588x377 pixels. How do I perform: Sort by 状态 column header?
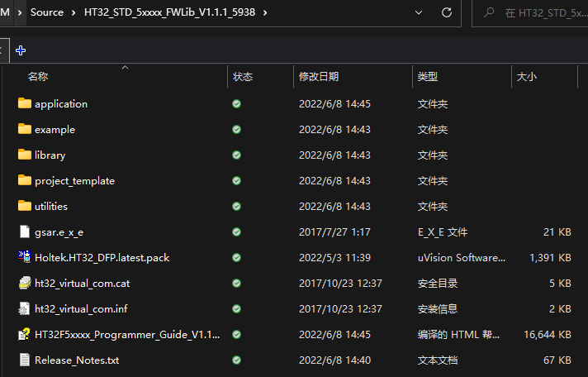click(x=243, y=77)
